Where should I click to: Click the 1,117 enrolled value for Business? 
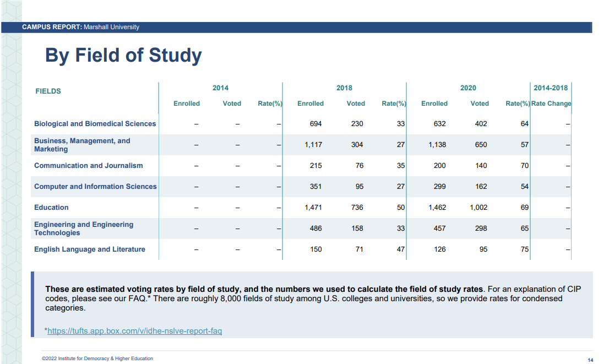313,145
